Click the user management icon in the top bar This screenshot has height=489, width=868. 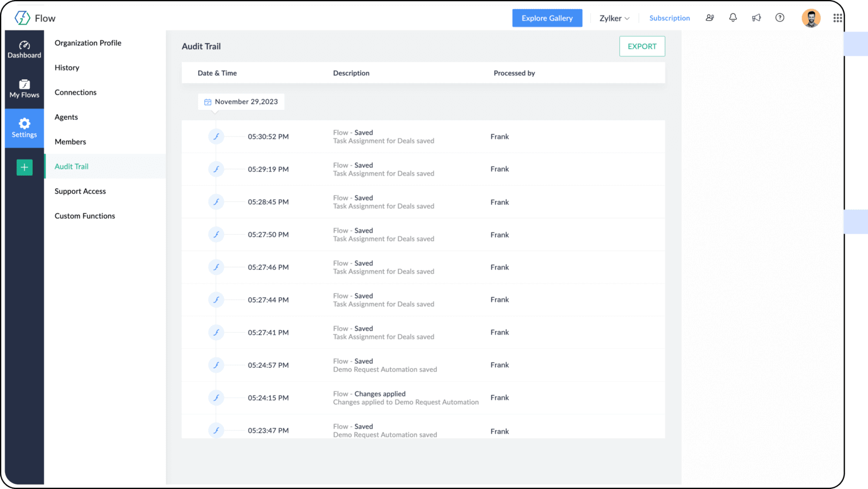pos(710,18)
